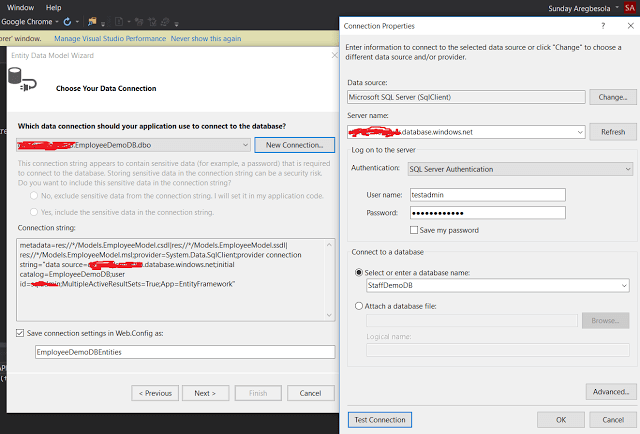Select Yes, include sensitive data option
This screenshot has height=434, width=640.
pos(34,212)
